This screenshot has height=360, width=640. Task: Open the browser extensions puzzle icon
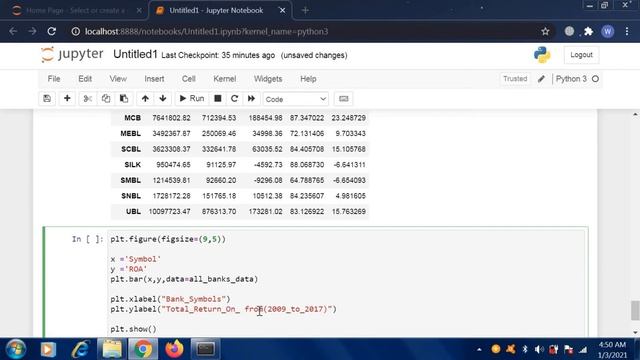pos(588,31)
